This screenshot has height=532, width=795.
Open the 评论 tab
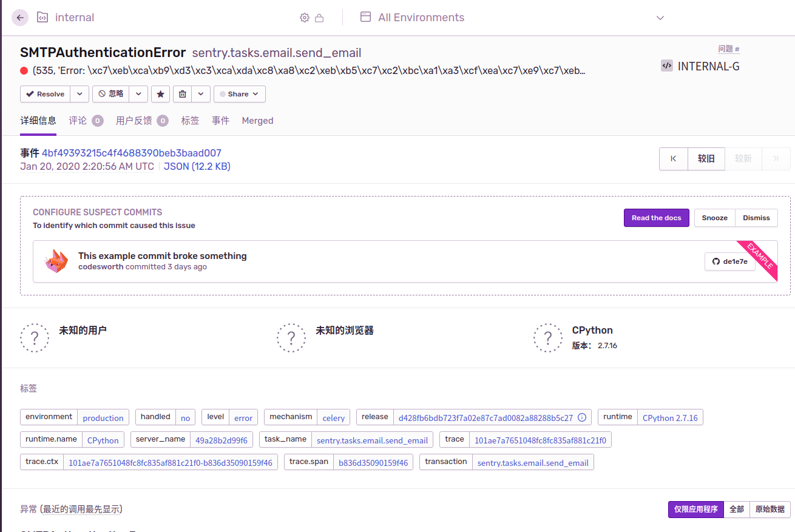click(86, 121)
